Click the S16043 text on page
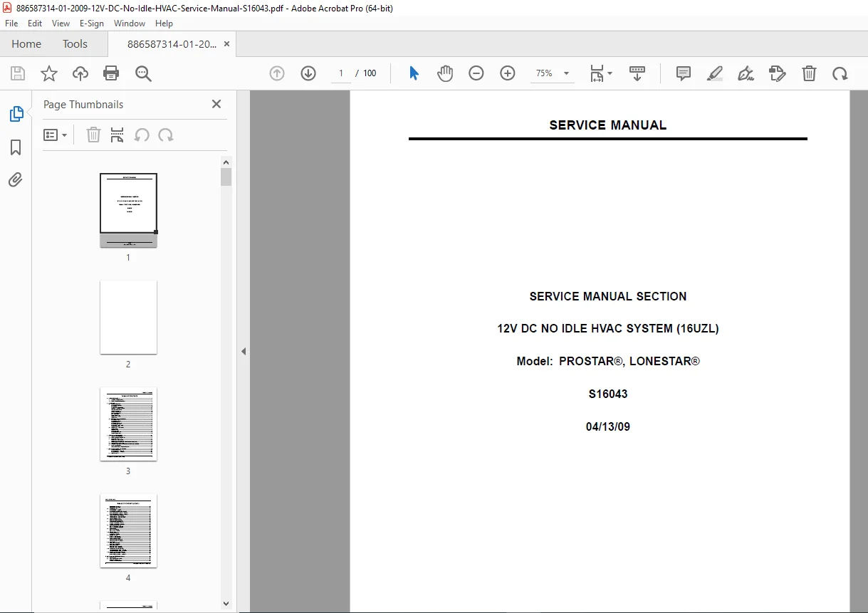 pos(608,394)
